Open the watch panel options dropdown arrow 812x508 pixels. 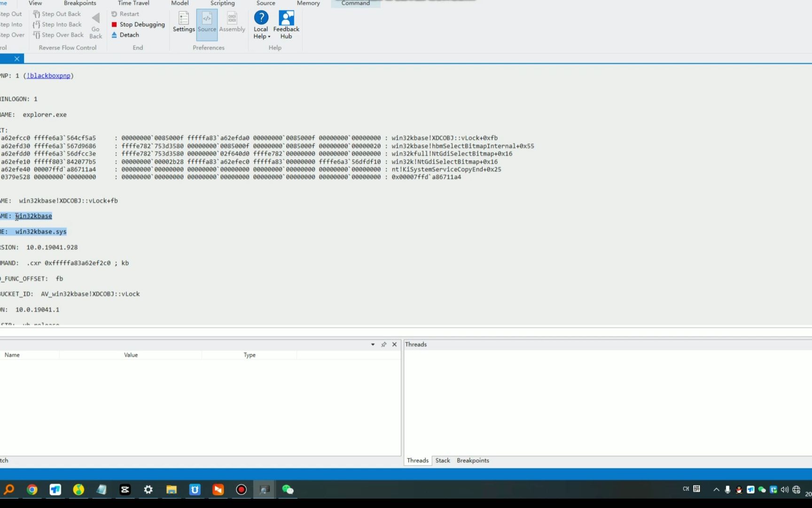tap(373, 345)
